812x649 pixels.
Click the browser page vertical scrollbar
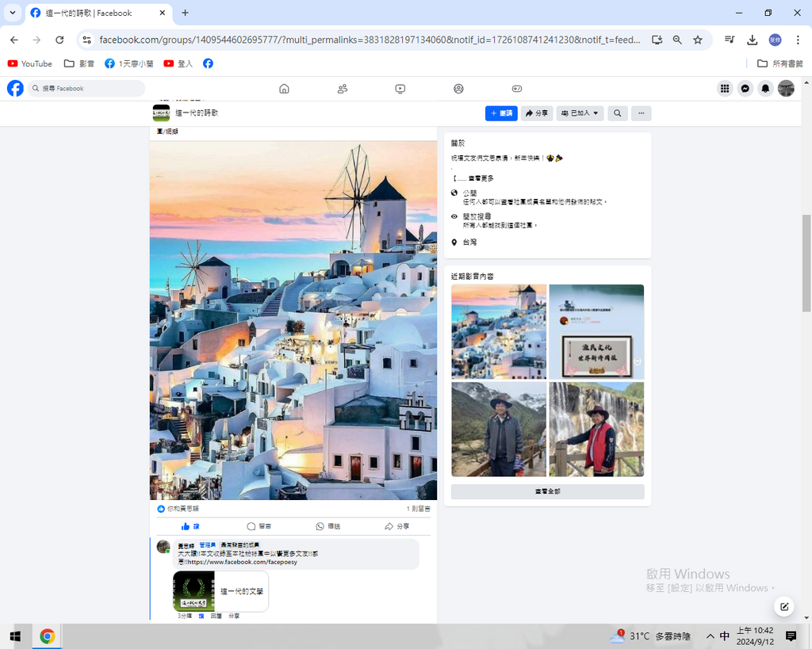pos(806,262)
